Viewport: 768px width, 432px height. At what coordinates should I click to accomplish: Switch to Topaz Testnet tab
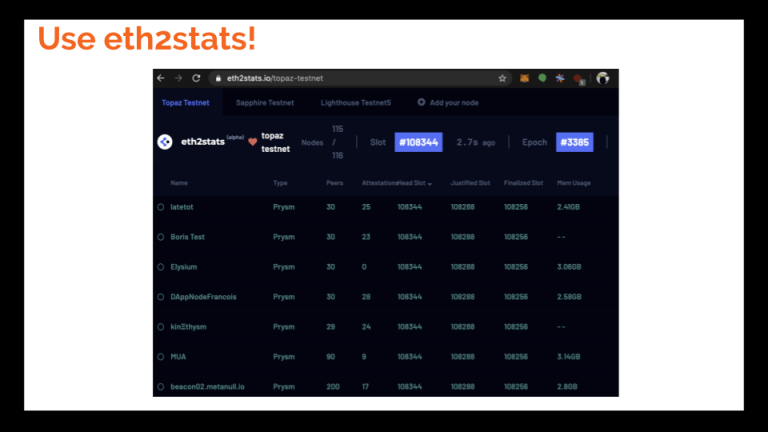[186, 103]
